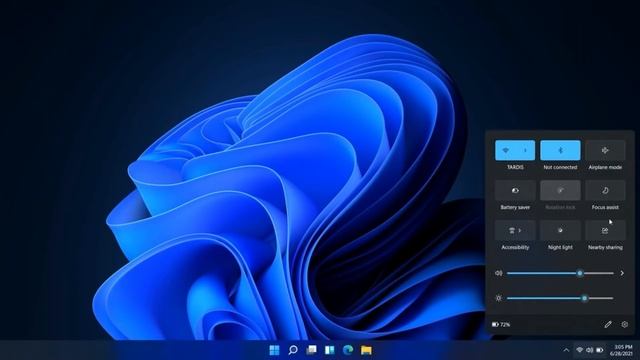Mute sound with the speaker icon by volume slider
This screenshot has height=360, width=640.
tap(498, 273)
